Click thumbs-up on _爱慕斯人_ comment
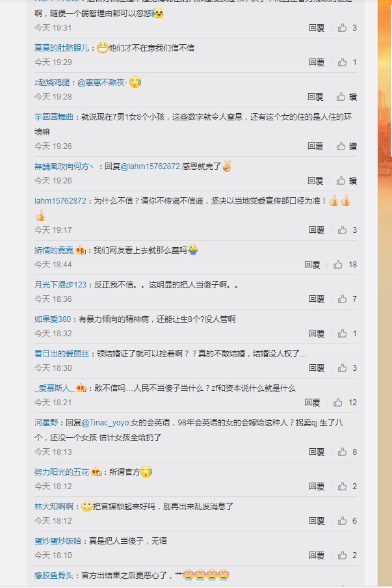Screen dimensions: 392x588 [345, 403]
